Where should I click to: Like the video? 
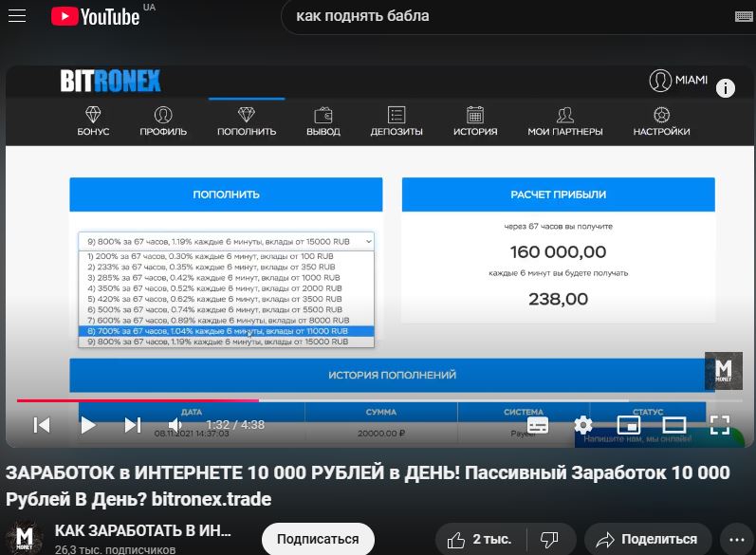[480, 539]
